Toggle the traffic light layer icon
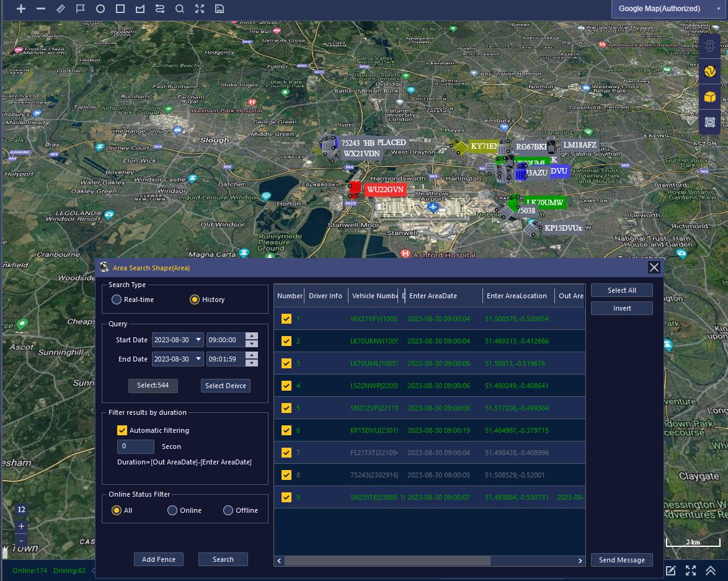The image size is (728, 581). 710,45
